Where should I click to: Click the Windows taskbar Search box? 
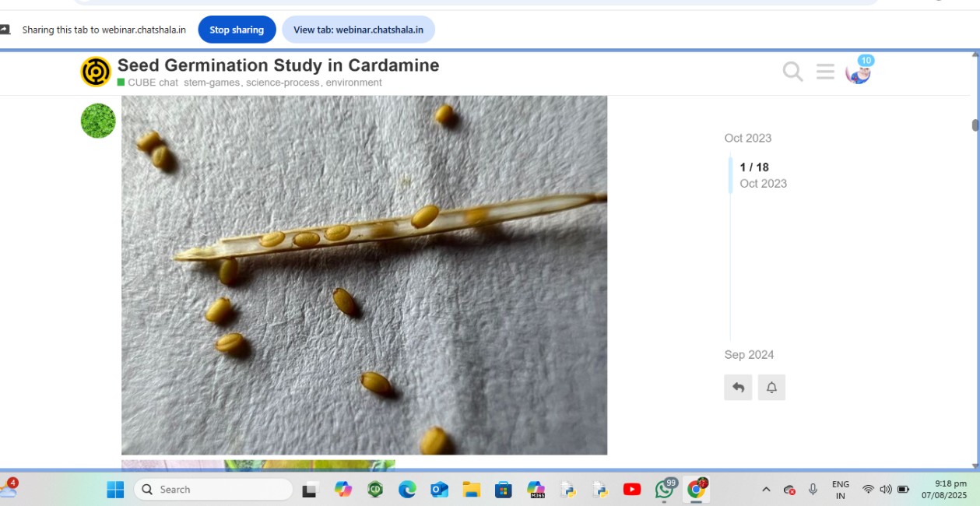[x=213, y=489]
